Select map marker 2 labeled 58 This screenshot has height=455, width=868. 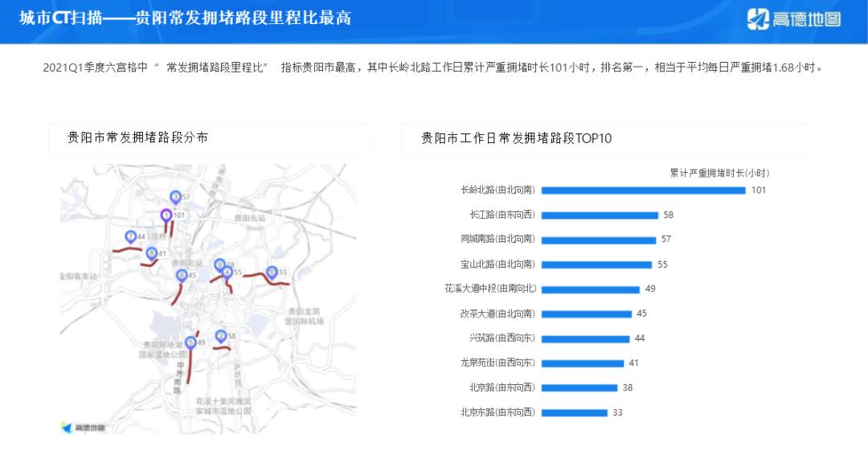pyautogui.click(x=221, y=337)
